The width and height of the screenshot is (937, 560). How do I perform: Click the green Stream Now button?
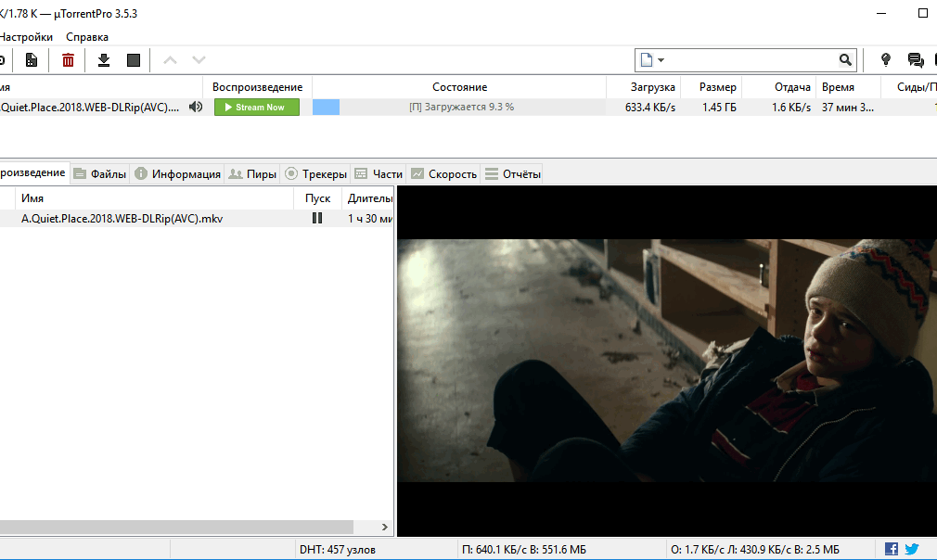coord(257,107)
